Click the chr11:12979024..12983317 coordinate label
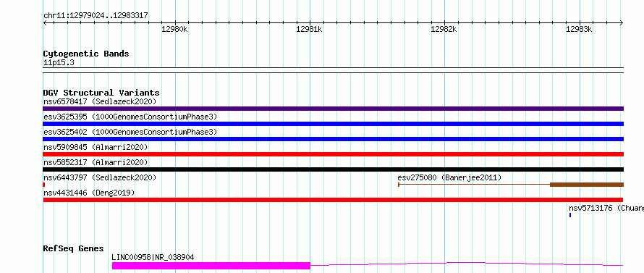Viewport: 644px width, 273px height. pyautogui.click(x=96, y=16)
